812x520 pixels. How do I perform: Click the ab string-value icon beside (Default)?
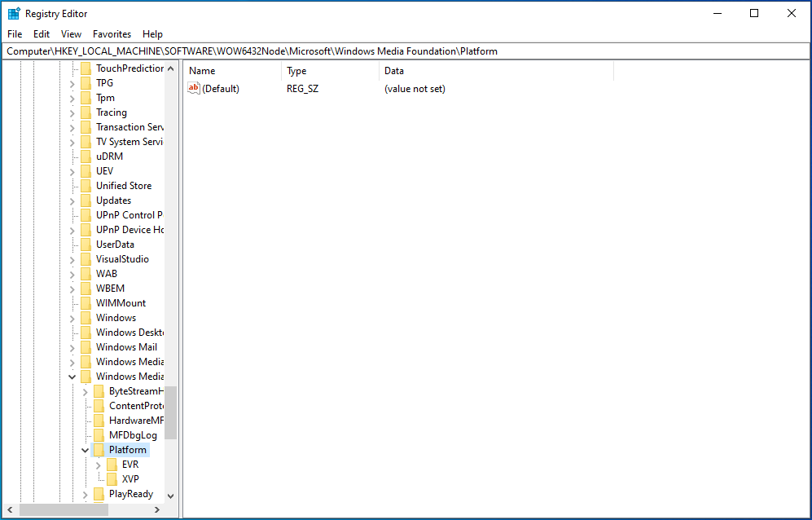[x=194, y=88]
